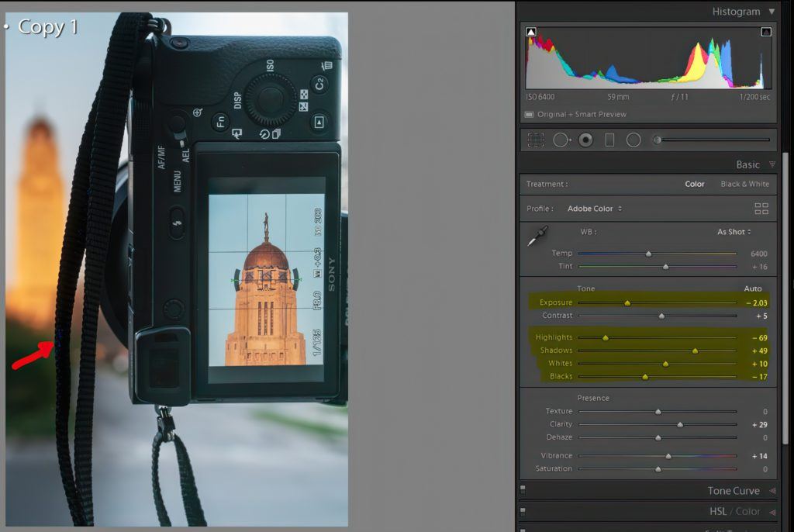Select the Radial Filter tool
Screen dimensions: 794x532
click(633, 140)
